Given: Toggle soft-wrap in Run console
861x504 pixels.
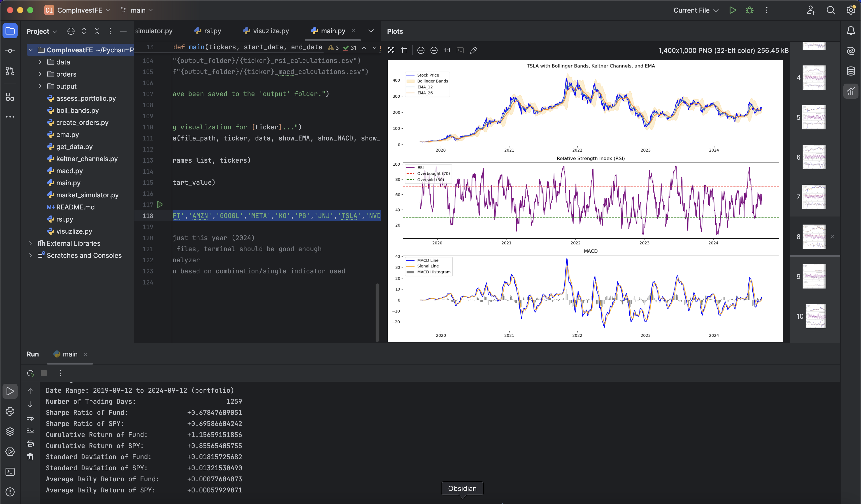Looking at the screenshot, I should (30, 418).
